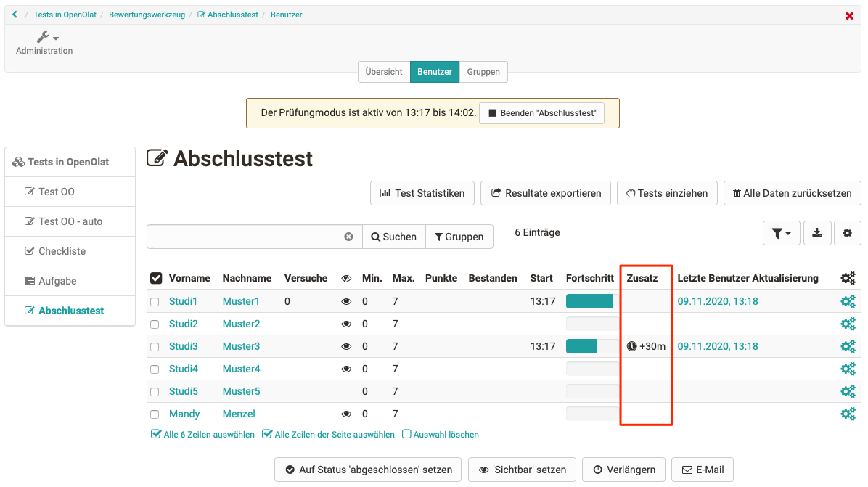The width and height of the screenshot is (868, 487).
Task: Click Test Statistiken button
Action: [422, 193]
